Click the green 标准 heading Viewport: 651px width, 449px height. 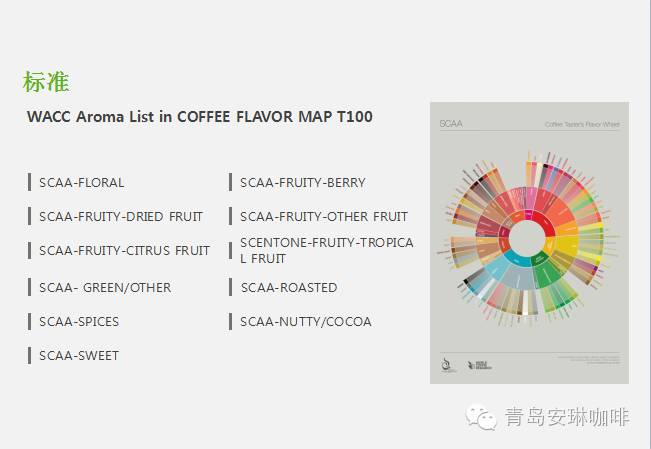[46, 81]
